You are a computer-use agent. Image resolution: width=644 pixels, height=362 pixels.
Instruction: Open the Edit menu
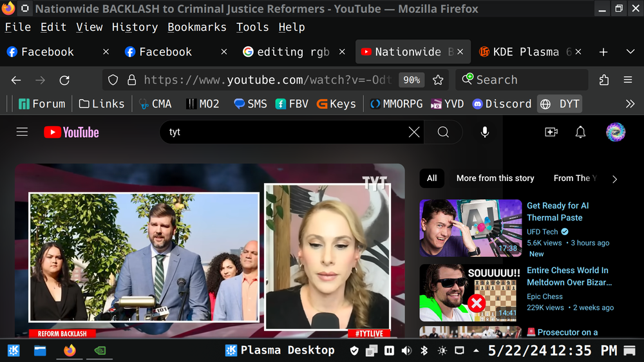coord(53,27)
